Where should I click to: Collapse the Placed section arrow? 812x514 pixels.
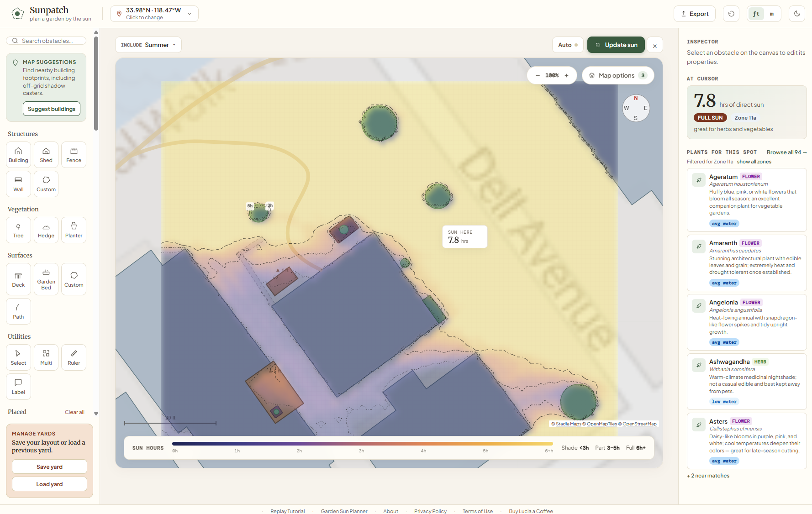coord(96,414)
